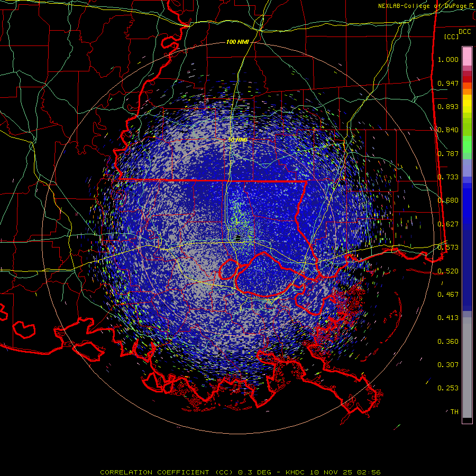Pick the gray segment of the color bar
The width and height of the screenshot is (476, 476).
pyautogui.click(x=467, y=368)
